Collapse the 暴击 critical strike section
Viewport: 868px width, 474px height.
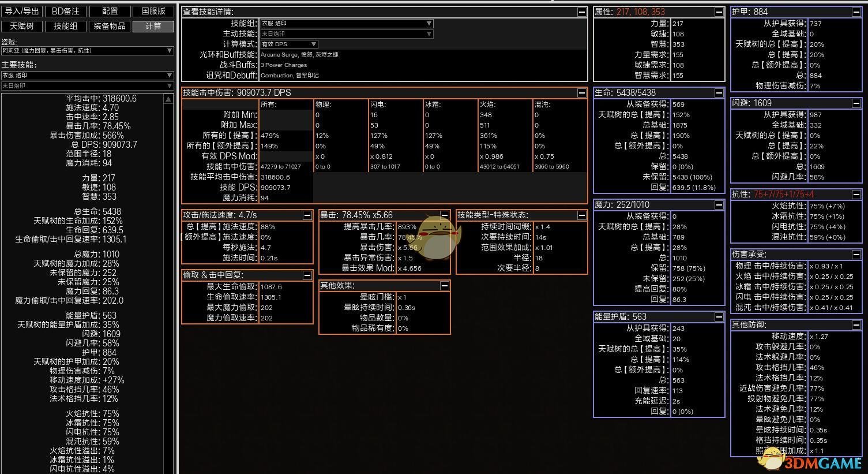444,215
